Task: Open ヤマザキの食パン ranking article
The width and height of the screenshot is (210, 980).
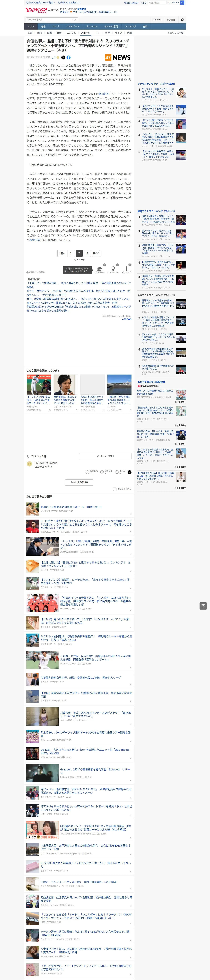Action: tap(85, 564)
